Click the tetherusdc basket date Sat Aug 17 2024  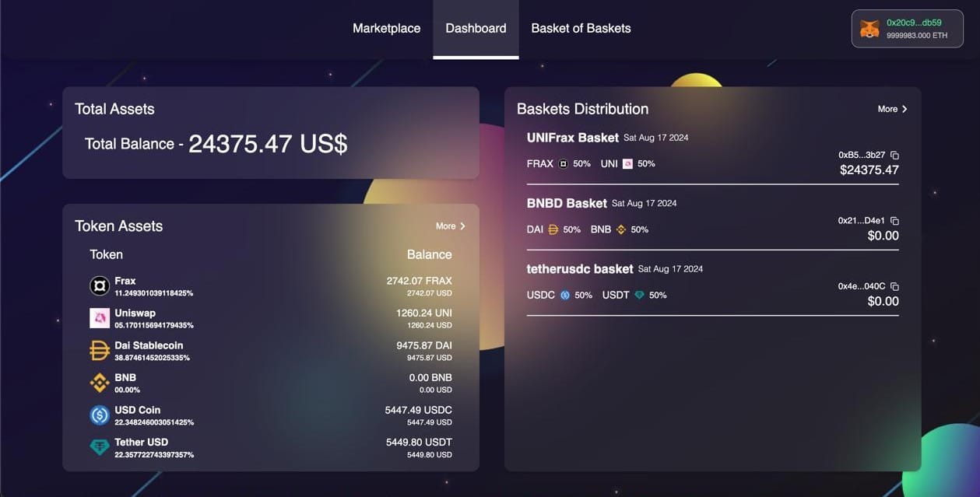(670, 269)
